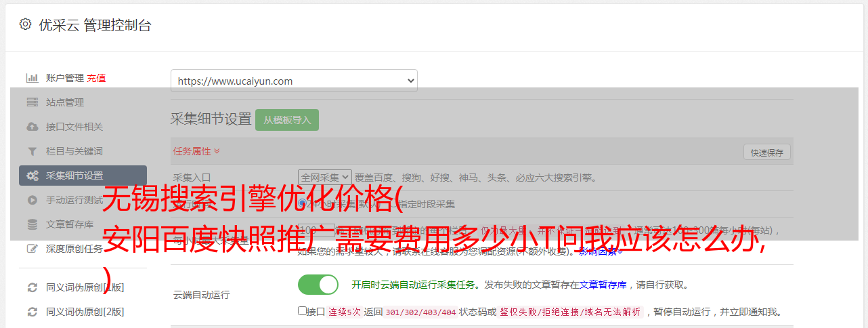Open the https://www.ucaiyun.com site dropdown
868x328 pixels.
pyautogui.click(x=294, y=81)
